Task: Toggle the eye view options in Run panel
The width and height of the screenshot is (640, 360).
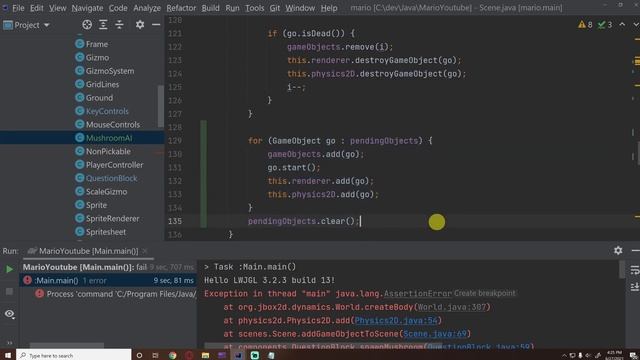Action: [x=9, y=313]
